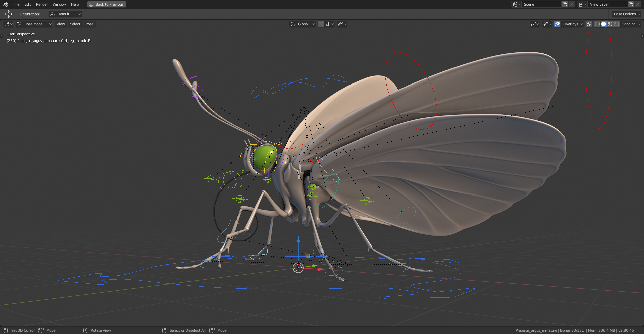
Task: Click the Set 3D Cursor mouse icon in status bar
Action: (6, 330)
